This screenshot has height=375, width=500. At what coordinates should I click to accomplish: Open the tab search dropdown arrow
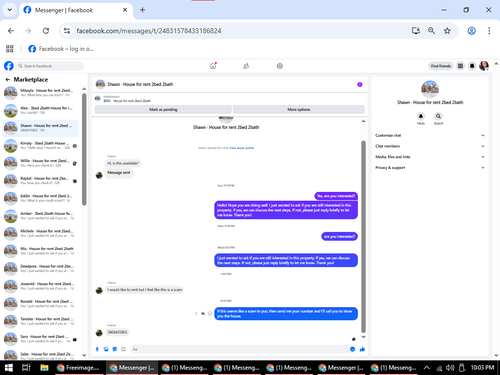tap(10, 10)
